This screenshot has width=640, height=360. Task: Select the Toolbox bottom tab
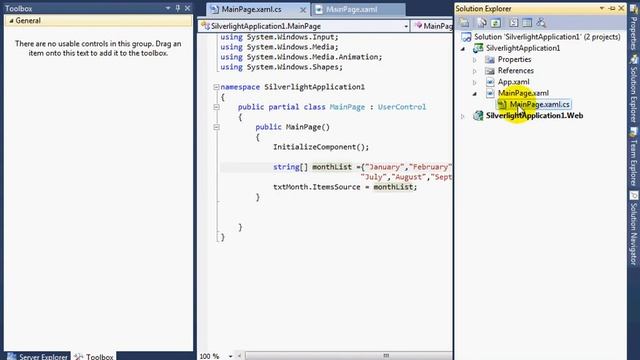click(94, 356)
